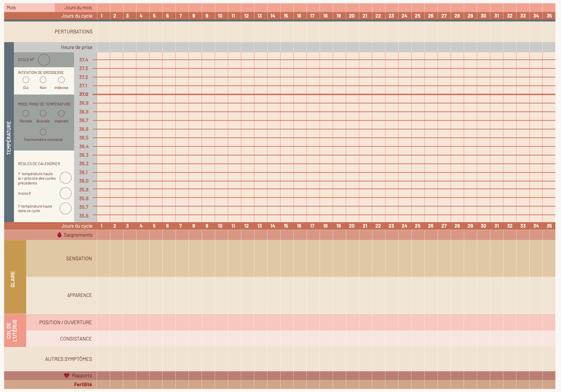Click the circle next to moins 8
This screenshot has height=392, width=561.
[x=66, y=193]
